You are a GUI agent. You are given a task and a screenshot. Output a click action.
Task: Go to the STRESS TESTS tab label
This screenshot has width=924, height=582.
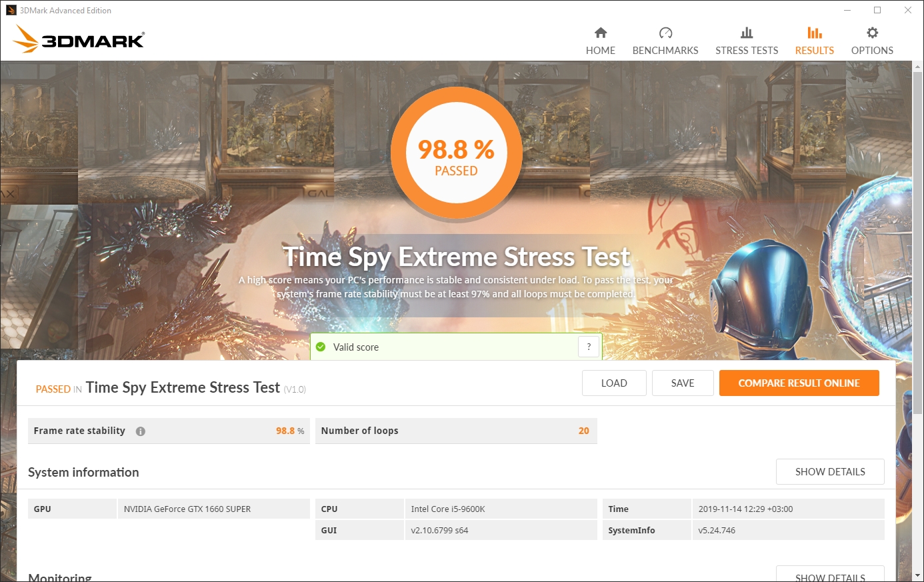(x=747, y=51)
